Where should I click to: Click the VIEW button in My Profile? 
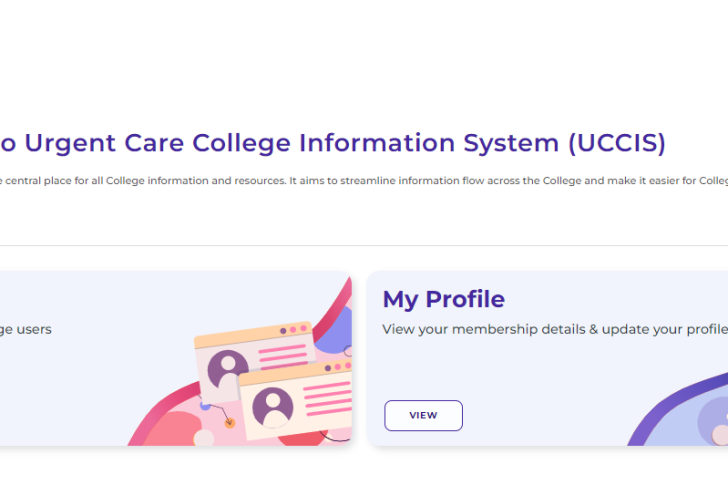coord(423,415)
